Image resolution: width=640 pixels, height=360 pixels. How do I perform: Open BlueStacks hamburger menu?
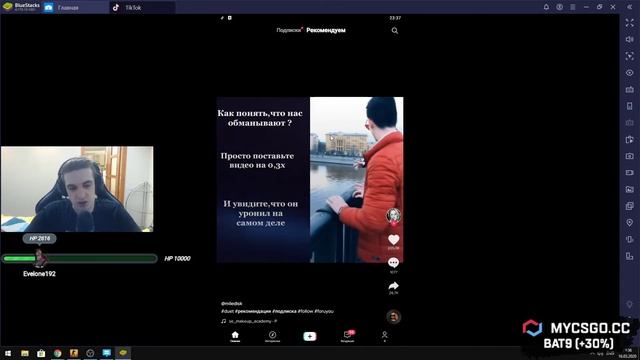click(573, 7)
